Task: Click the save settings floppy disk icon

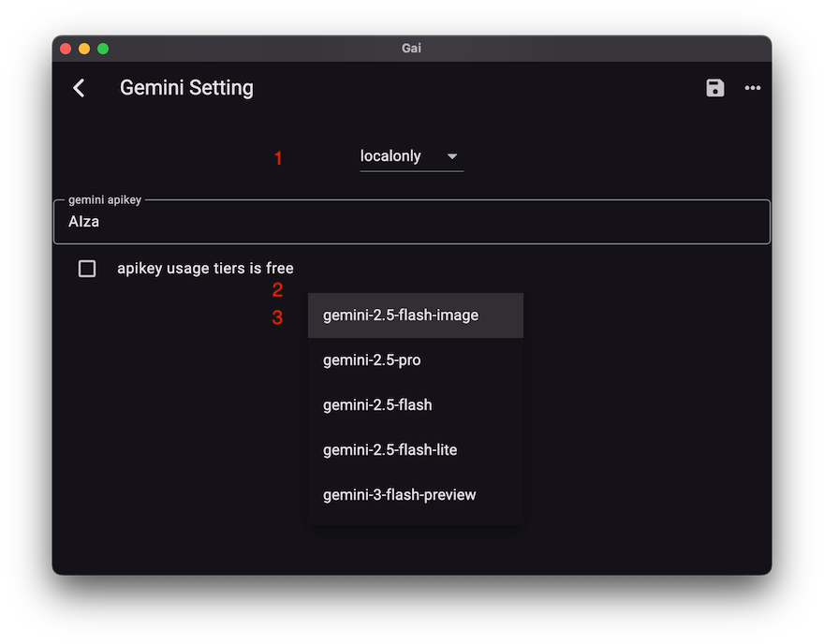Action: coord(714,87)
